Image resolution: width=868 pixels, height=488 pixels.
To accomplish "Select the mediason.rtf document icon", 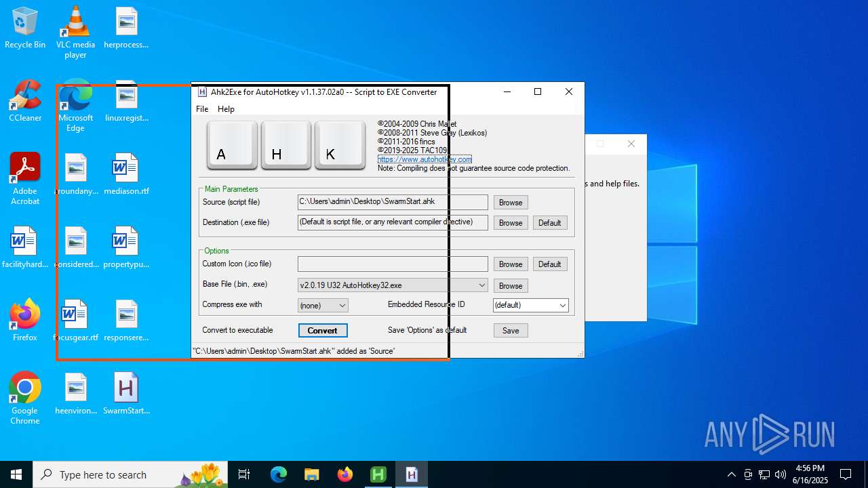I will point(126,174).
